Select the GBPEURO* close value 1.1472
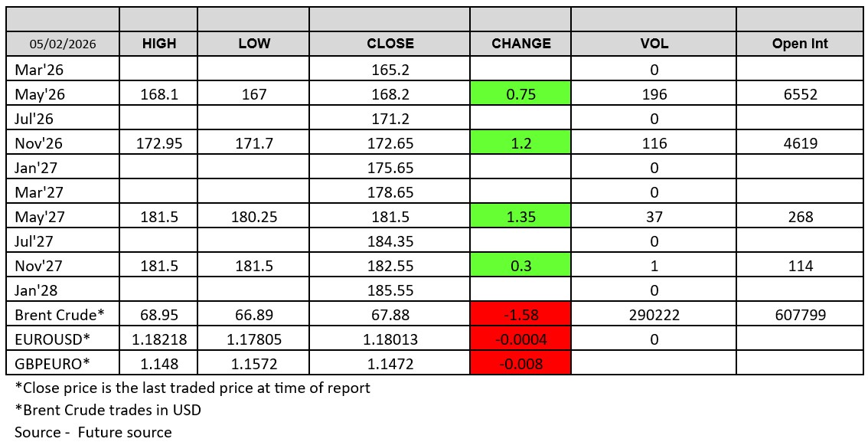This screenshot has width=868, height=442. [x=390, y=364]
